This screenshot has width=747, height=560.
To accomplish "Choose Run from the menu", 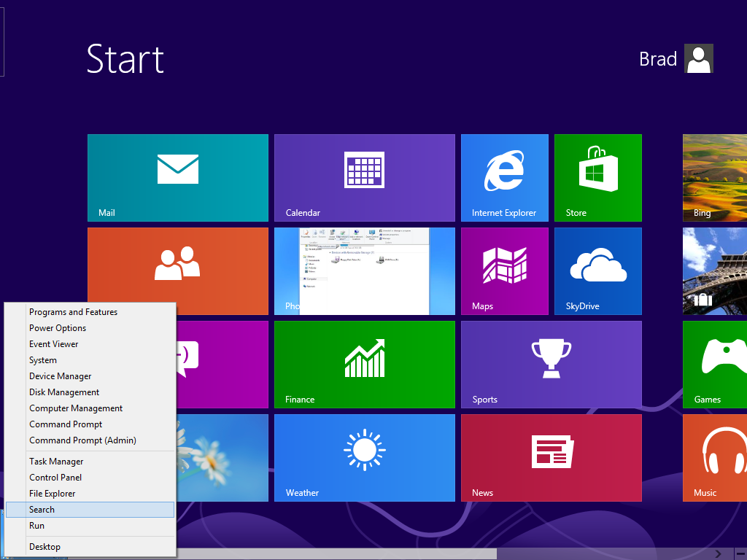I will tap(90, 526).
